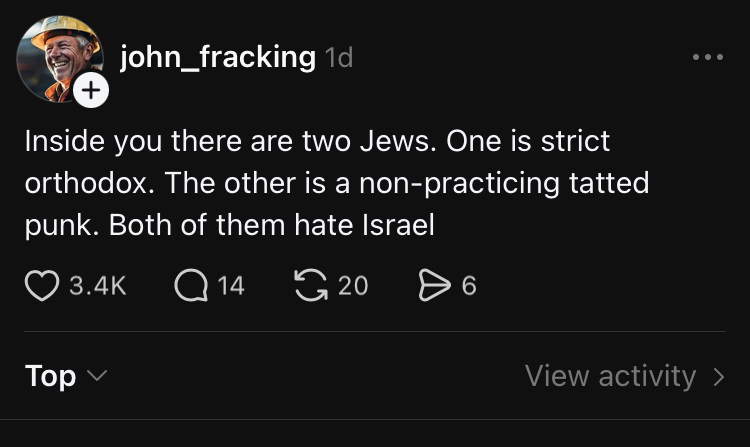
Task: Like the post with the heart icon
Action: [x=40, y=287]
